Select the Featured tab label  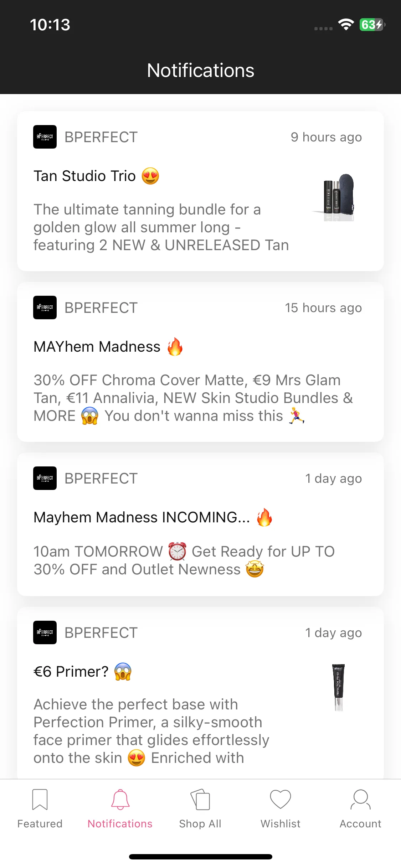tap(40, 824)
